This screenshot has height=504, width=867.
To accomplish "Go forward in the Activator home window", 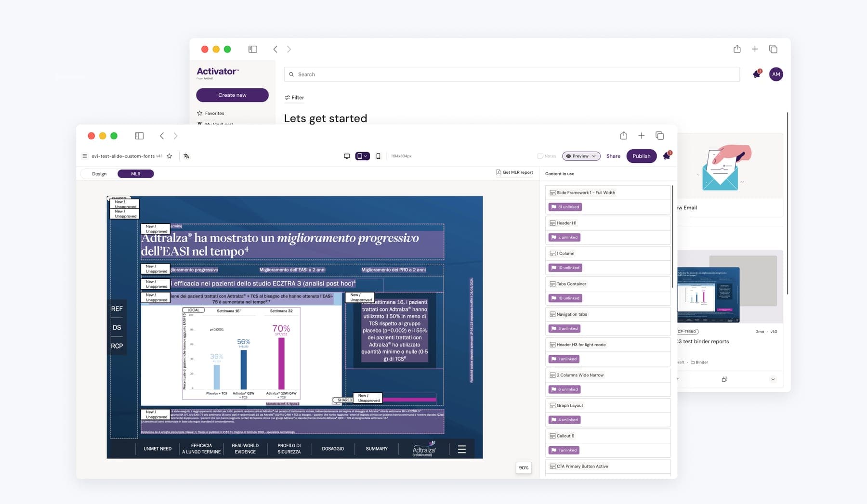I will tap(289, 49).
